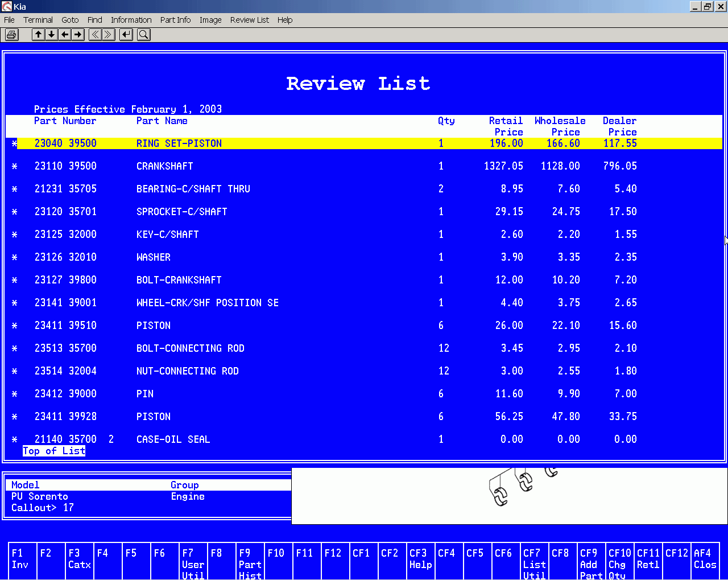This screenshot has width=728, height=580.
Task: Click part number 23411 39510
Action: 65,326
